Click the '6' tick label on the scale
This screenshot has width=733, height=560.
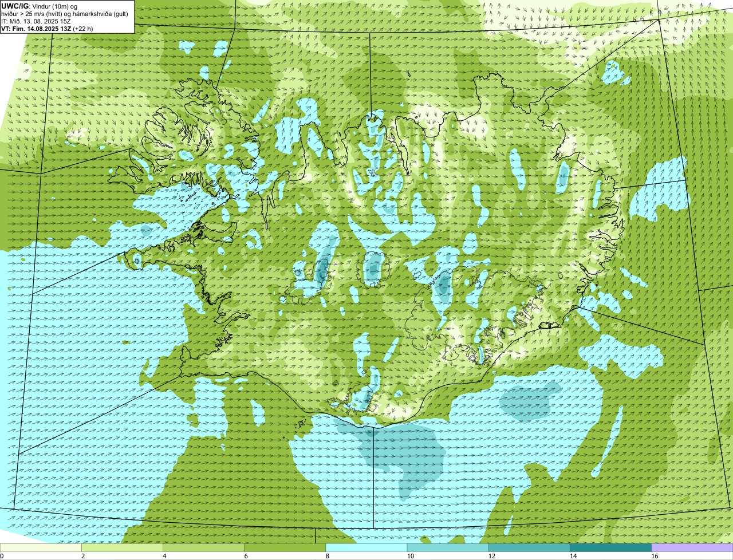pyautogui.click(x=246, y=556)
